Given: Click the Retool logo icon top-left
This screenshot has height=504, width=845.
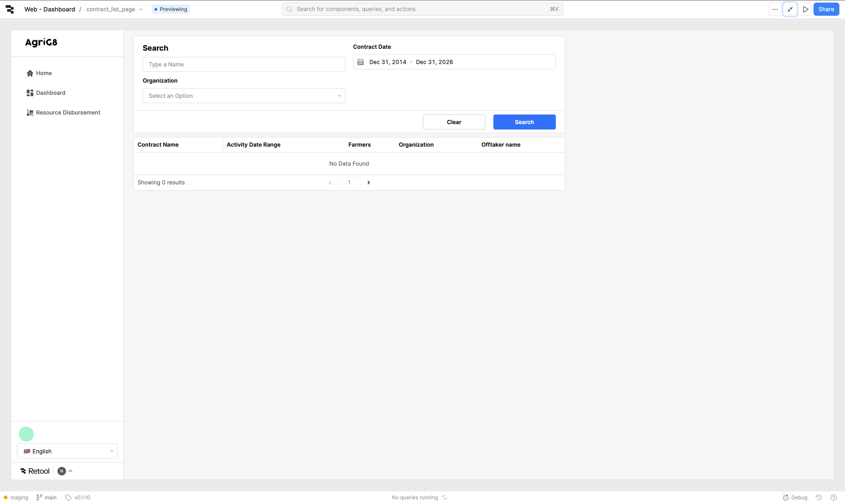Looking at the screenshot, I should [10, 9].
